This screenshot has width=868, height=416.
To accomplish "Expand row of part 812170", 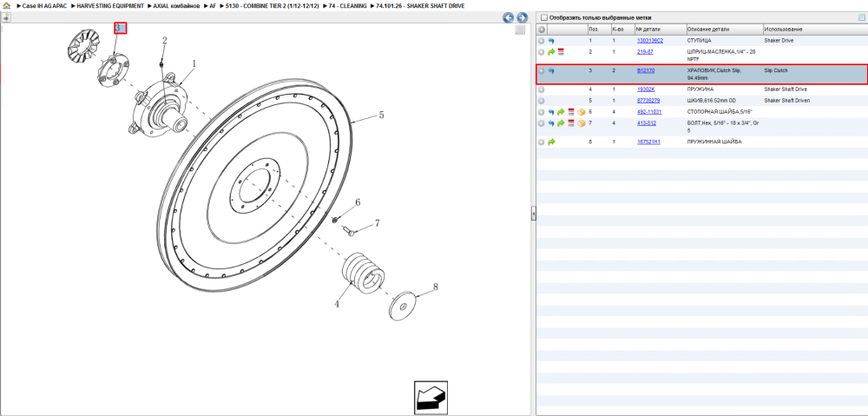I will pos(542,71).
